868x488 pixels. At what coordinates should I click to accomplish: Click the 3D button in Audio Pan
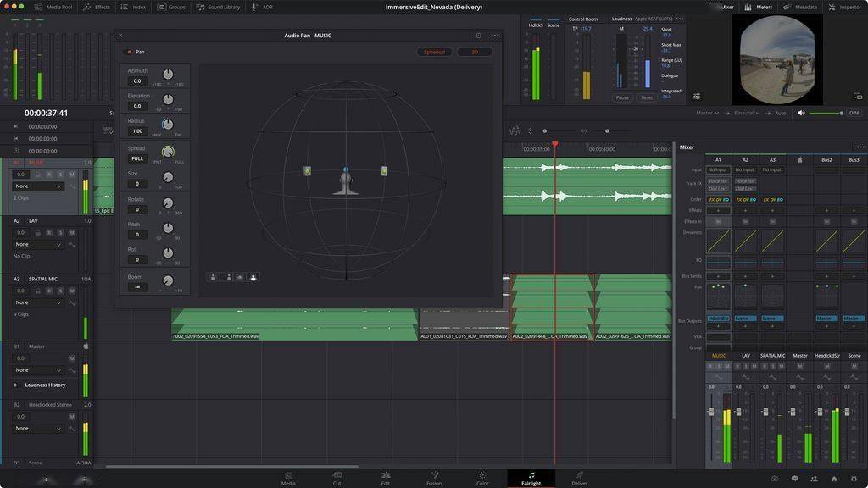[x=475, y=52]
